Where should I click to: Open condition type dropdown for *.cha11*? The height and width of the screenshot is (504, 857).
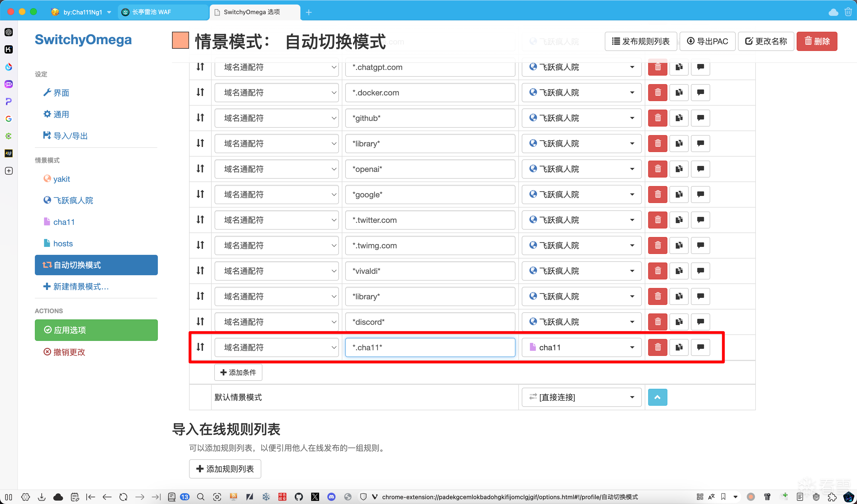[277, 347]
